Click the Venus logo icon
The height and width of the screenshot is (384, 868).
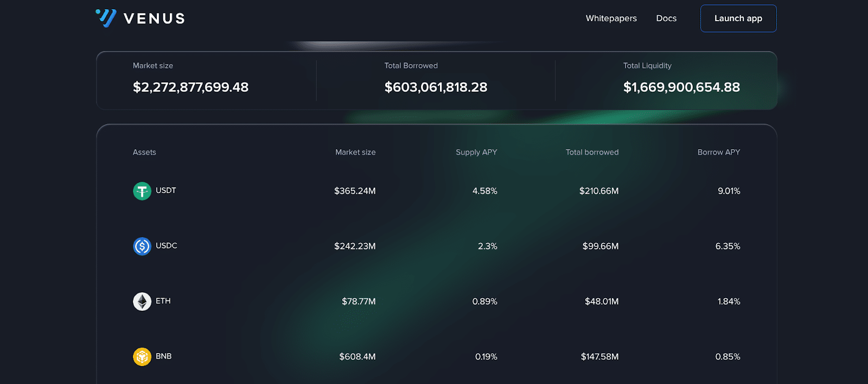[x=106, y=18]
